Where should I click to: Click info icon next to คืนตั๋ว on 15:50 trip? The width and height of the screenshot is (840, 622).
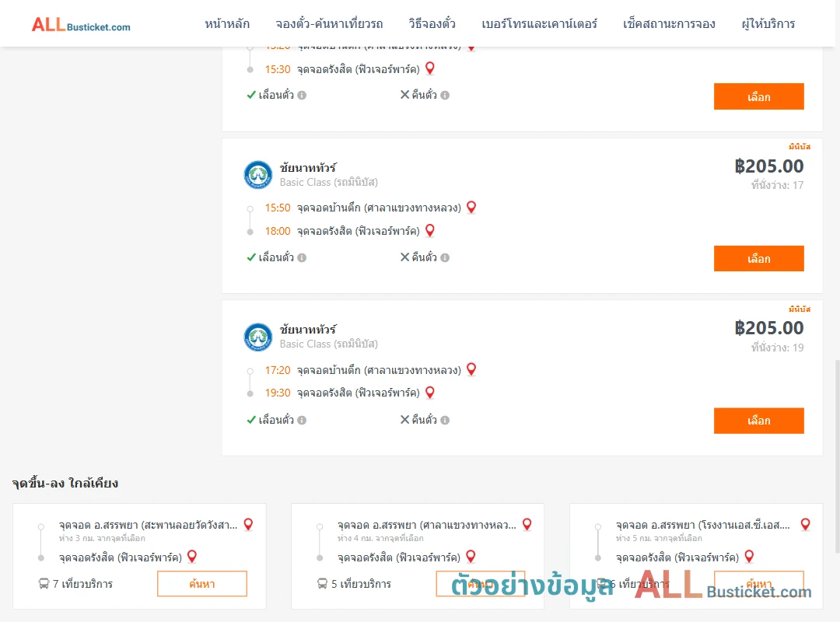click(x=445, y=257)
